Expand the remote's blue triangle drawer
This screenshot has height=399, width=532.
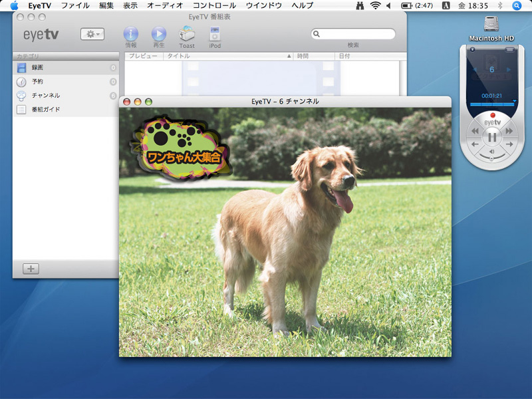click(x=514, y=101)
